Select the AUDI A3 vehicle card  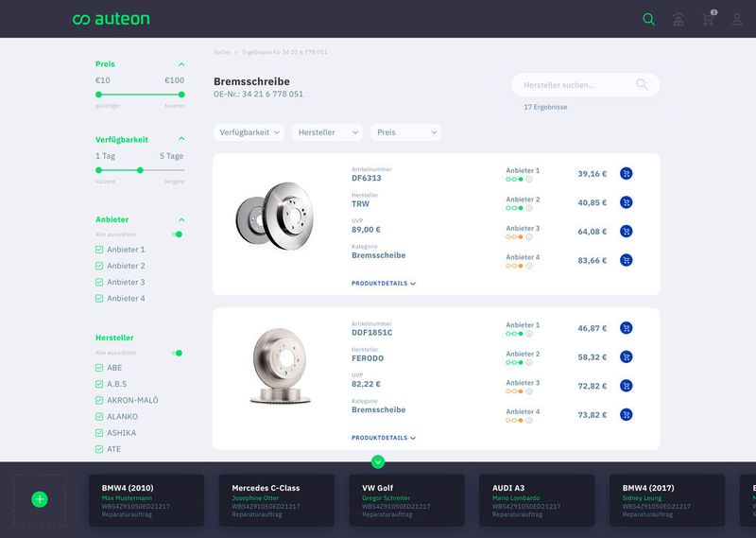point(537,500)
